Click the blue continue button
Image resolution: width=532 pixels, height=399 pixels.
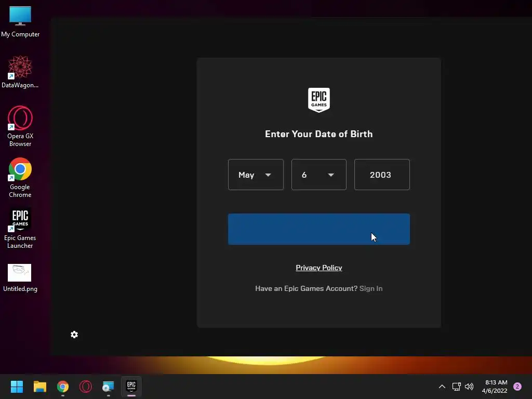318,229
